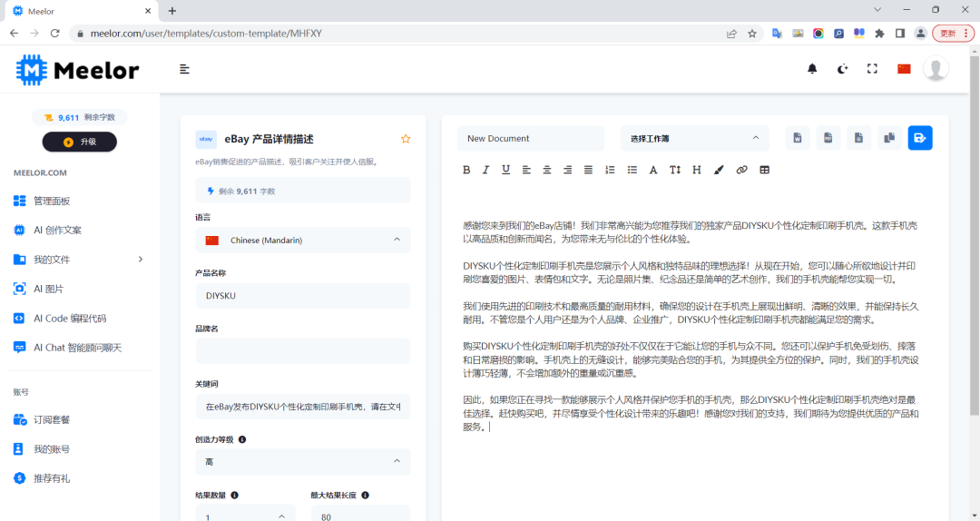Click the 关键词 keywords field
This screenshot has width=980, height=521.
(303, 407)
